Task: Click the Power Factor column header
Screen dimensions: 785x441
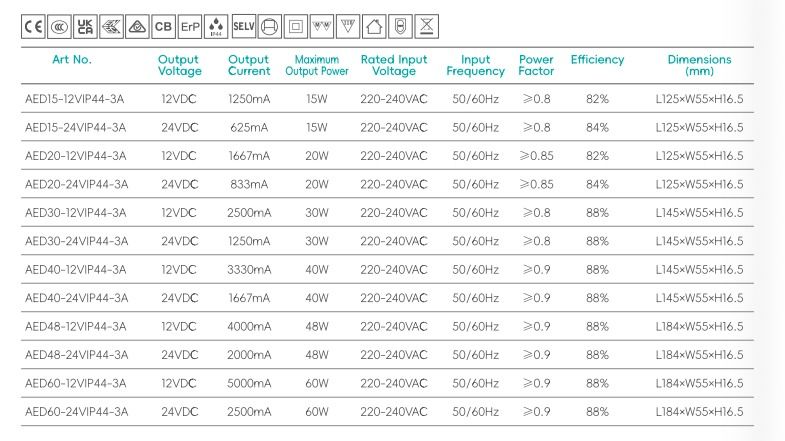Action: point(536,65)
